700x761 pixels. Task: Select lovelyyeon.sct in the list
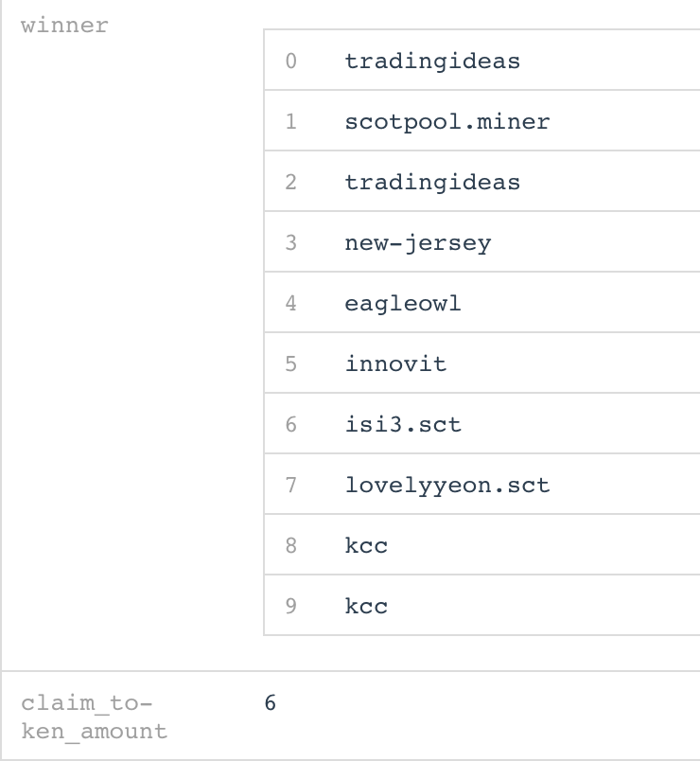click(x=447, y=485)
